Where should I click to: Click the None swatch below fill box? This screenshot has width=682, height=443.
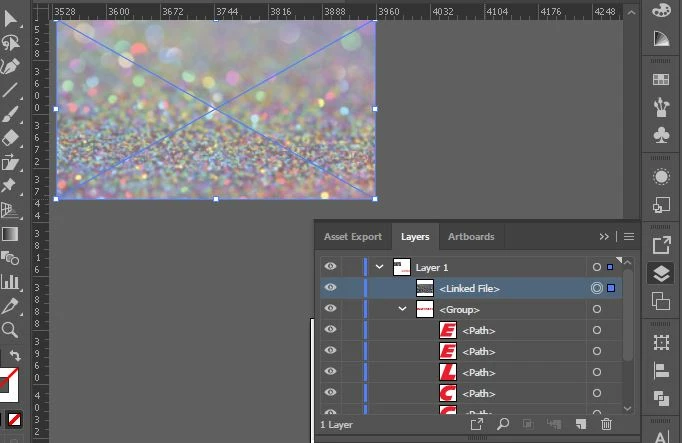click(x=14, y=420)
